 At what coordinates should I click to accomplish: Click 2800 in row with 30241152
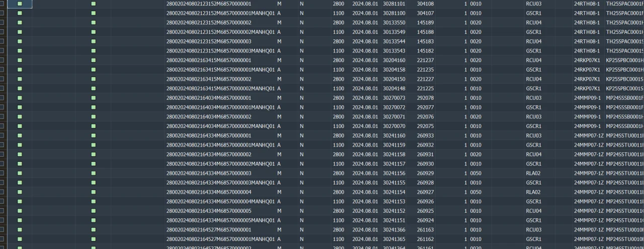(339, 211)
